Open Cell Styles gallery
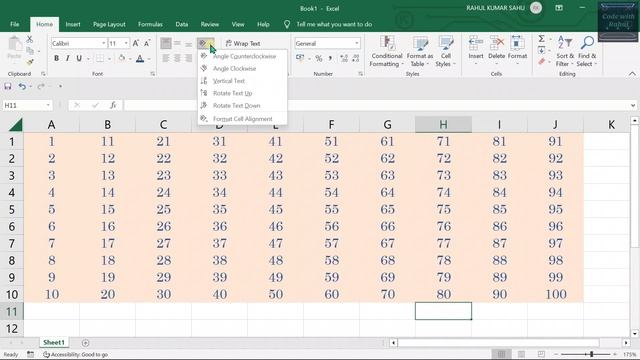The image size is (640, 360). click(x=445, y=51)
